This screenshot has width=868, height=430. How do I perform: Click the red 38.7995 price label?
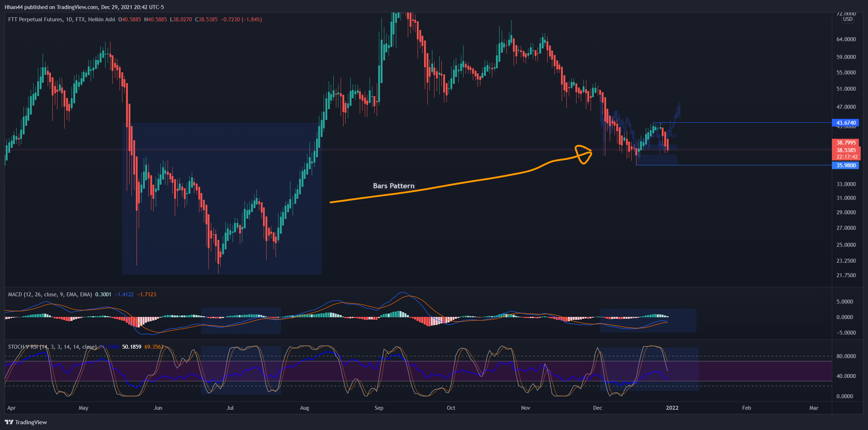(846, 143)
